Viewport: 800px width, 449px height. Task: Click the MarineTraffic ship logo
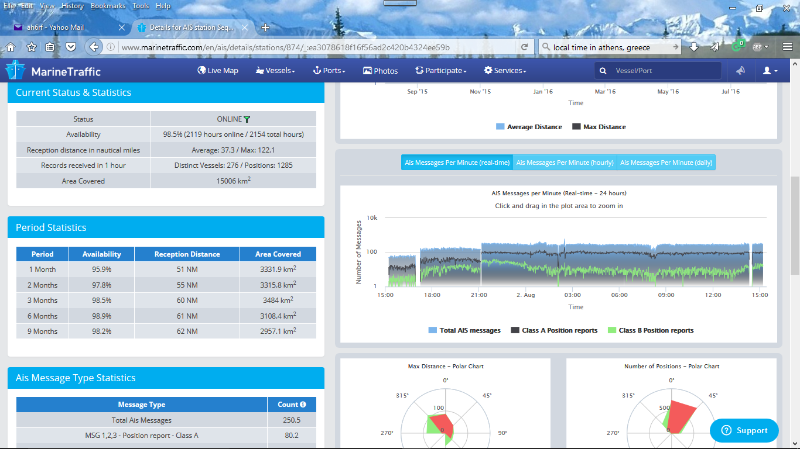[x=16, y=71]
